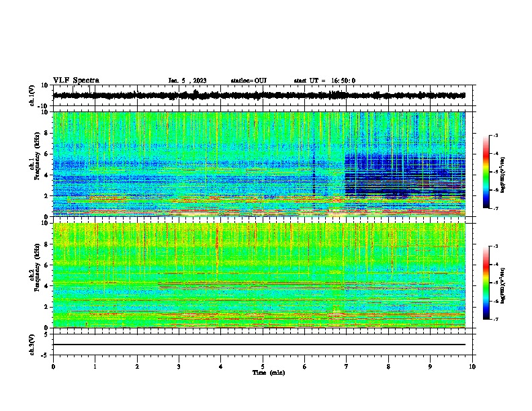Screen dimensions: 532x411
Task: Click the "-3" label on ch.1 colorbar
Action: coord(495,136)
